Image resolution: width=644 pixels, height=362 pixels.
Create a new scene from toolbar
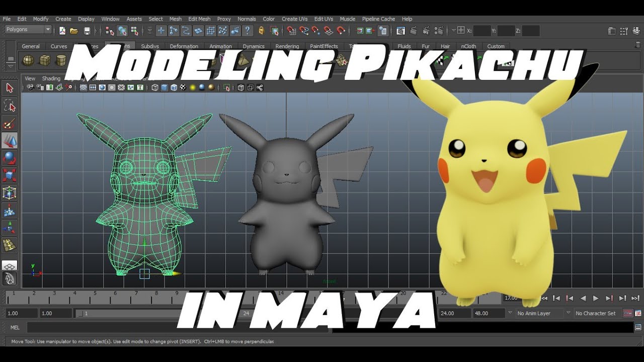62,31
